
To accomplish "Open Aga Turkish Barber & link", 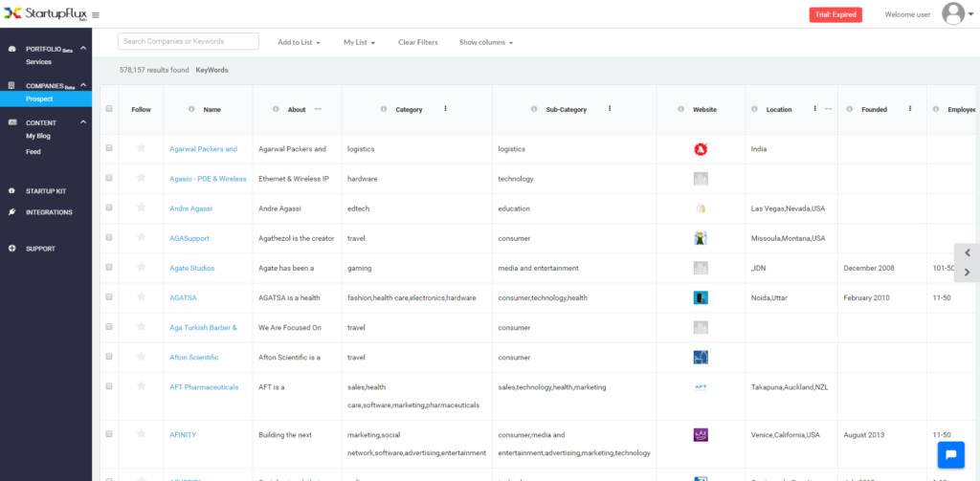I will 203,327.
